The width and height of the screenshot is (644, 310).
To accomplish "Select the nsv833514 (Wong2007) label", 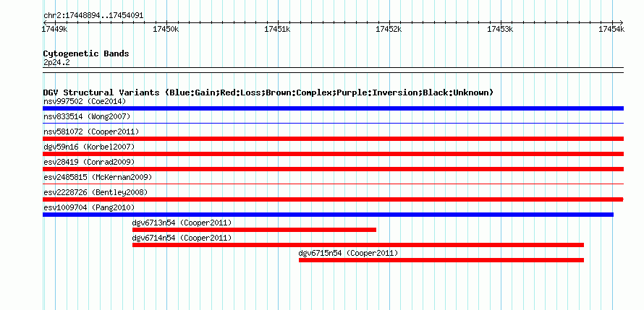I will 87,116.
